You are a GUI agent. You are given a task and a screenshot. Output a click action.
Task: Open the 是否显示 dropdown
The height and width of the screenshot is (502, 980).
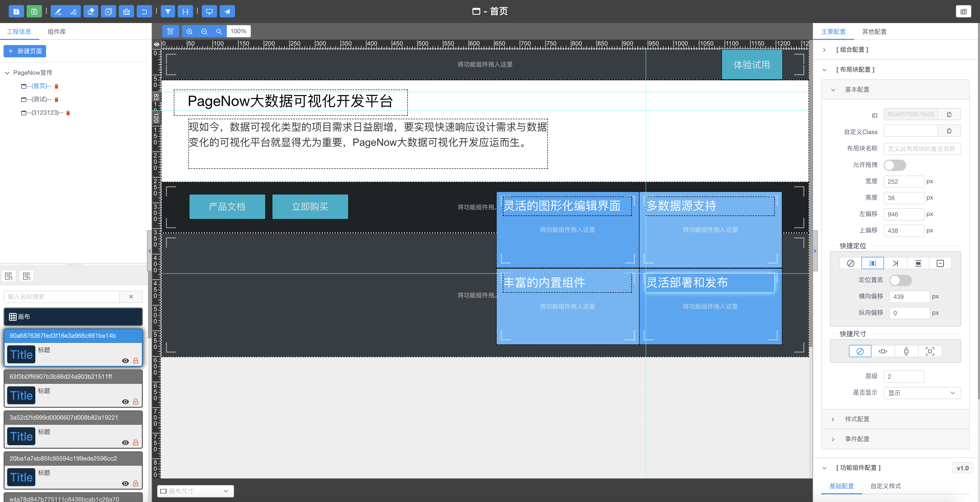tap(922, 393)
